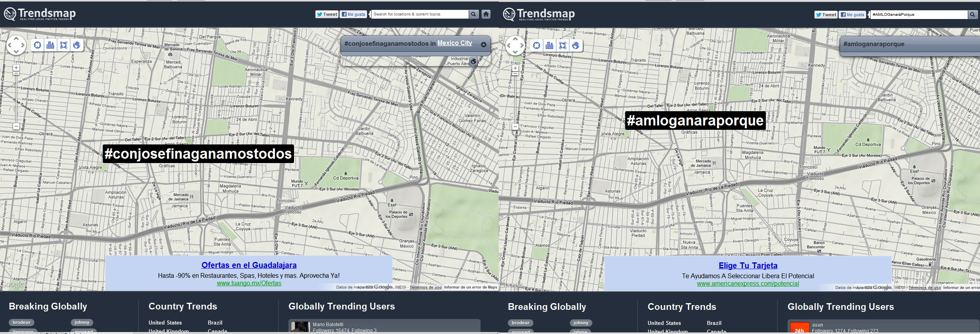The image size is (980, 334).
Task: Click the brodeur tag in left window
Action: 21,323
